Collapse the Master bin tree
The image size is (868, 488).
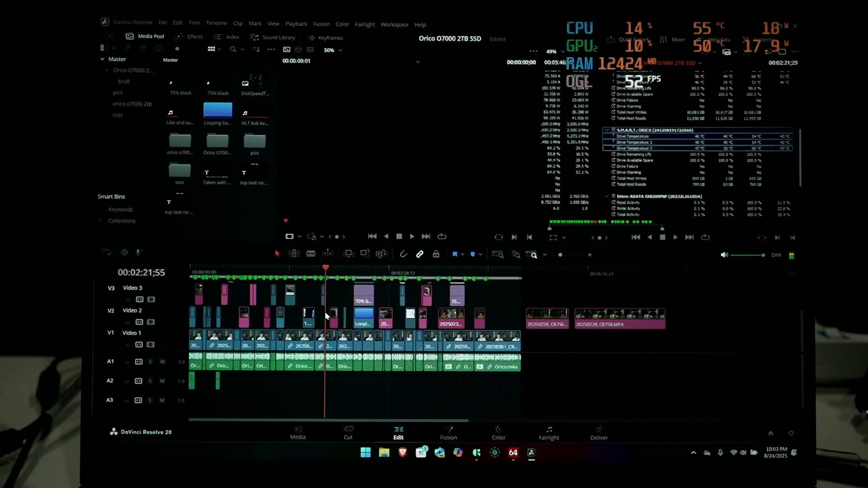pos(102,59)
